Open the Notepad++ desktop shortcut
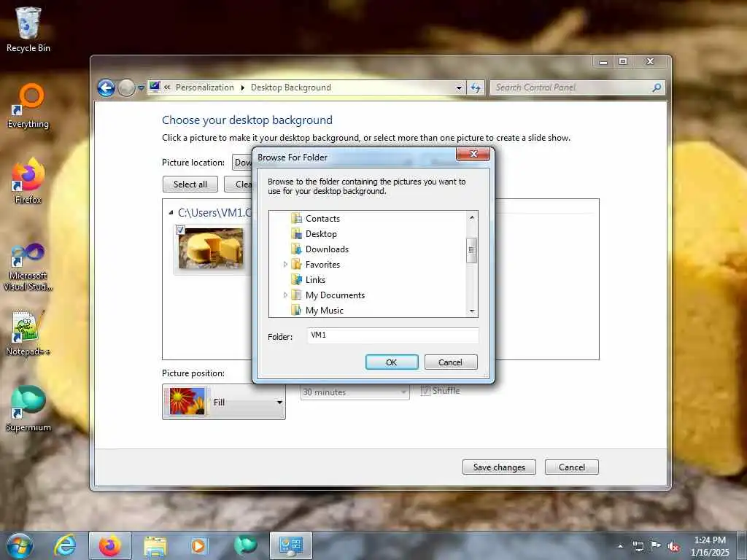This screenshot has width=747, height=560. pos(28,333)
